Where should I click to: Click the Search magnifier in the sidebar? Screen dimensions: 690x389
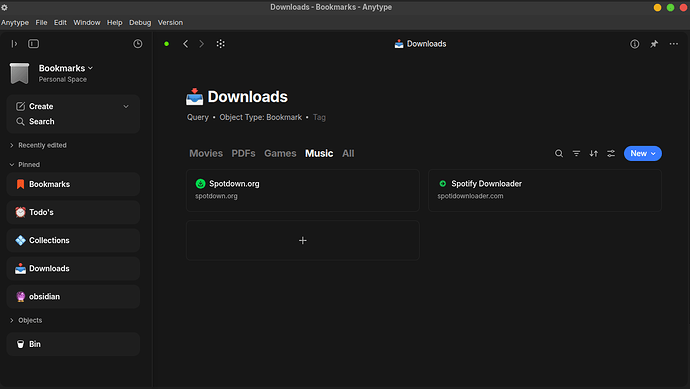pyautogui.click(x=20, y=121)
